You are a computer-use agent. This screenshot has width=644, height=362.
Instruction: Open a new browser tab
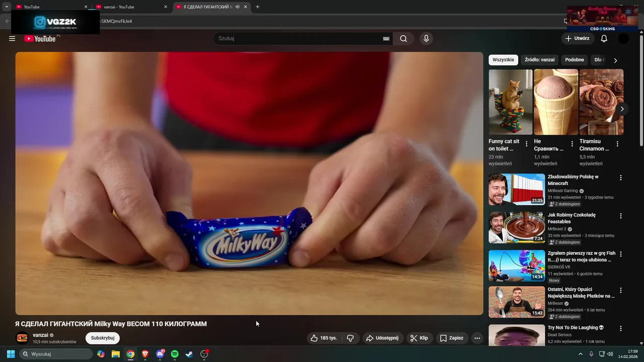pyautogui.click(x=258, y=7)
